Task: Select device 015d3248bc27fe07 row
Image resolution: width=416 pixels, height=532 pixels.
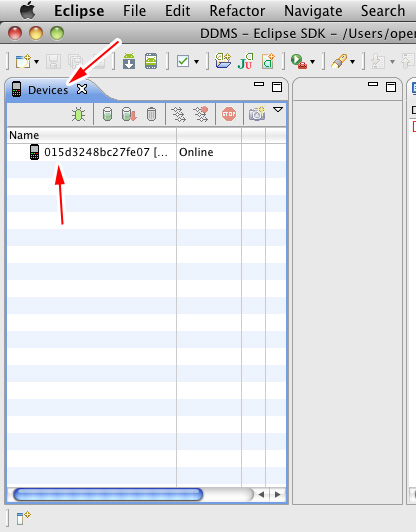Action: click(x=147, y=152)
